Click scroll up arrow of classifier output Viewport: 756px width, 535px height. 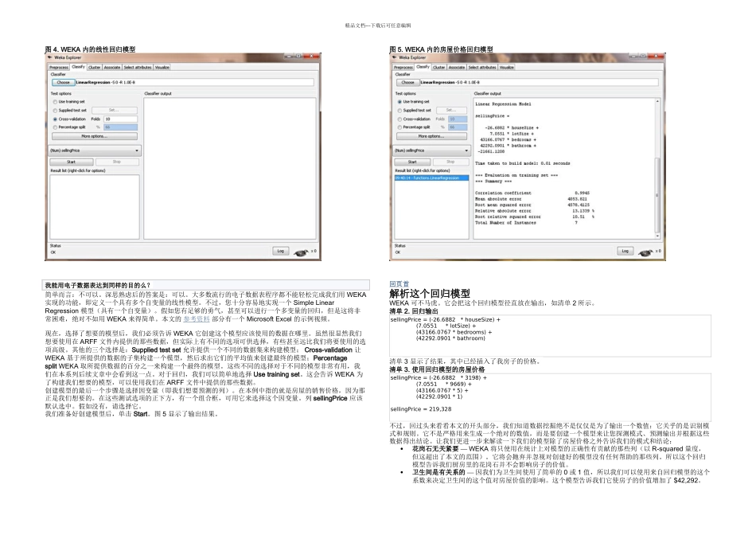click(657, 101)
